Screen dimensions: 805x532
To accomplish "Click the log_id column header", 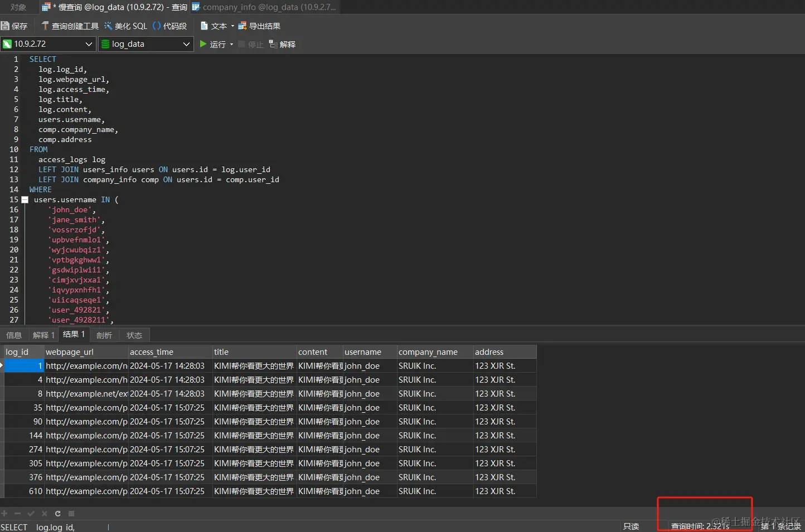I will click(24, 352).
